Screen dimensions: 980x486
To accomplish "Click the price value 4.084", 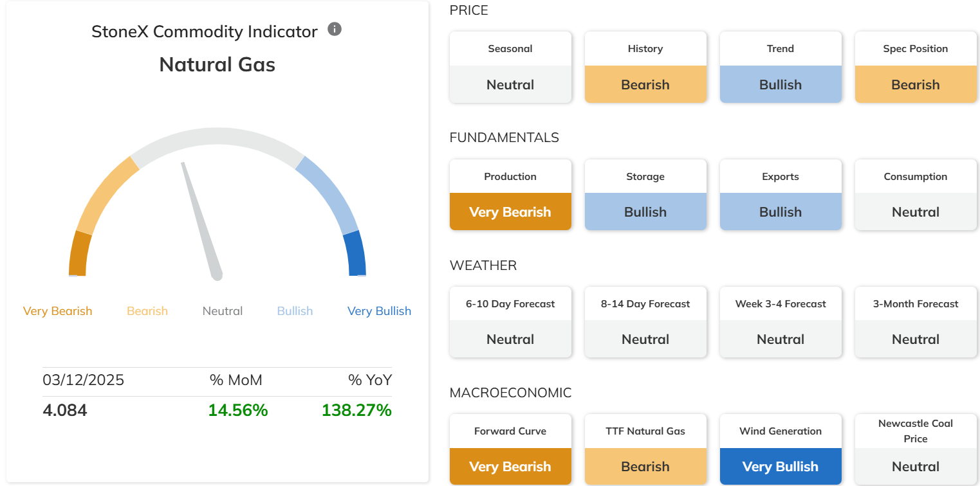I will coord(65,410).
